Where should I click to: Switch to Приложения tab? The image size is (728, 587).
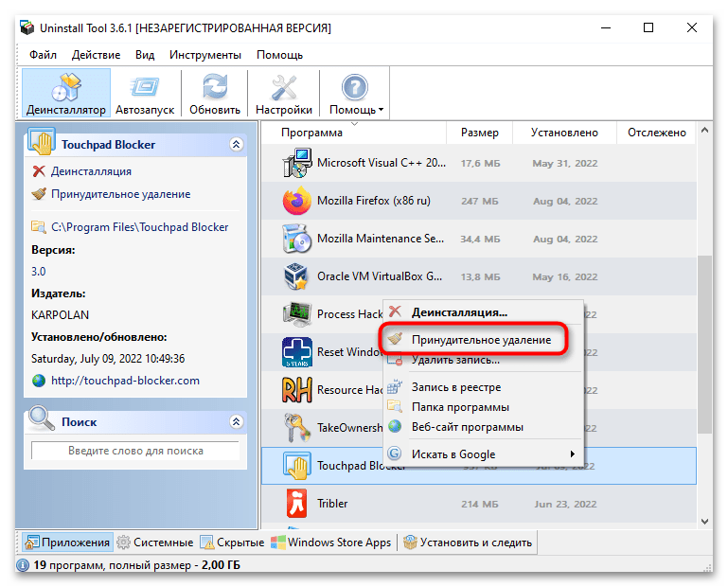pos(68,543)
